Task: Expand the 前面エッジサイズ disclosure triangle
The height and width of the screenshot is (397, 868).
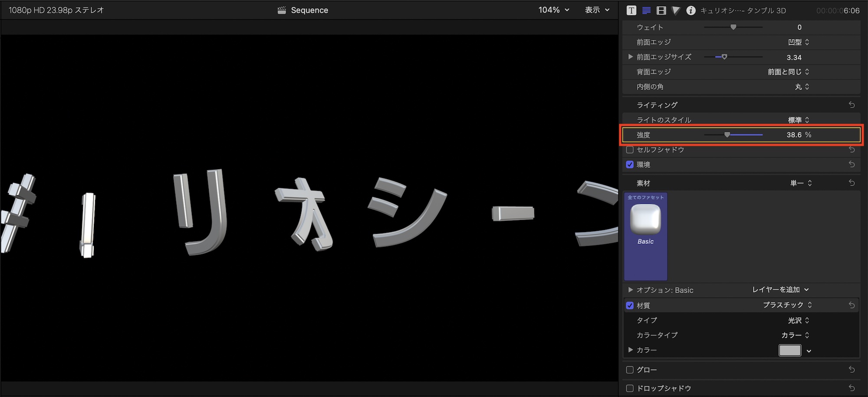Action: point(630,57)
